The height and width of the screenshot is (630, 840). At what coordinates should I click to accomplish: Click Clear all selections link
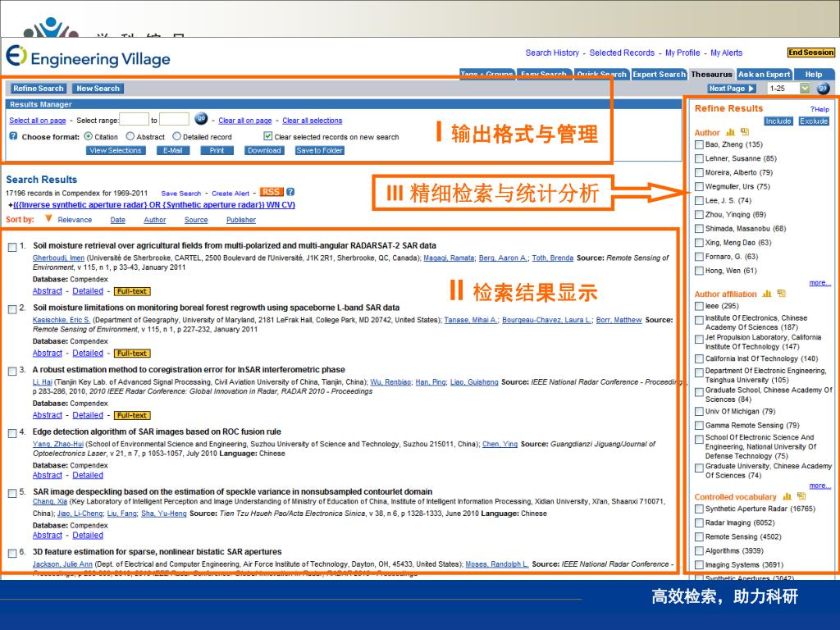point(313,121)
